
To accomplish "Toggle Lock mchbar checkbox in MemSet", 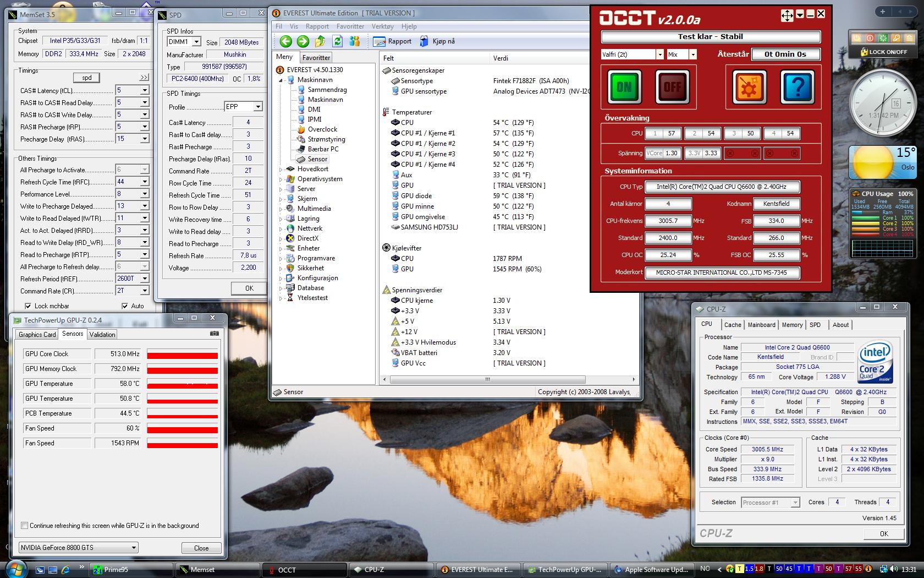I will coord(28,306).
